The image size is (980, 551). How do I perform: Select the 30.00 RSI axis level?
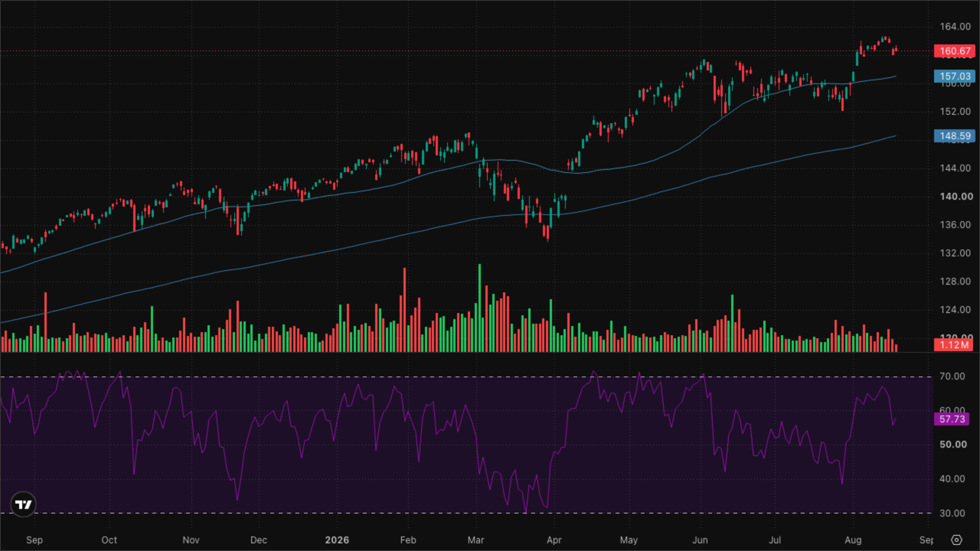(952, 513)
